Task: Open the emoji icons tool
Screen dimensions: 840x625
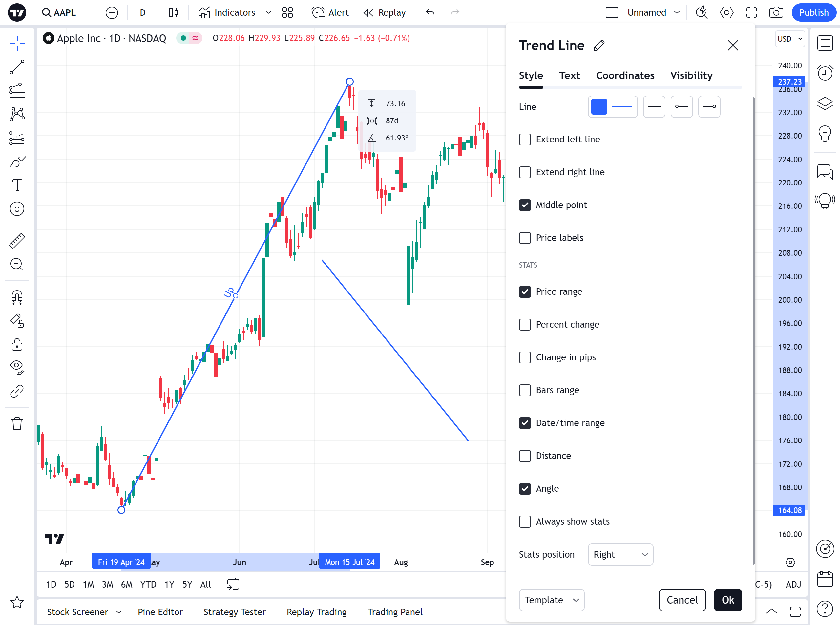Action: click(x=17, y=209)
